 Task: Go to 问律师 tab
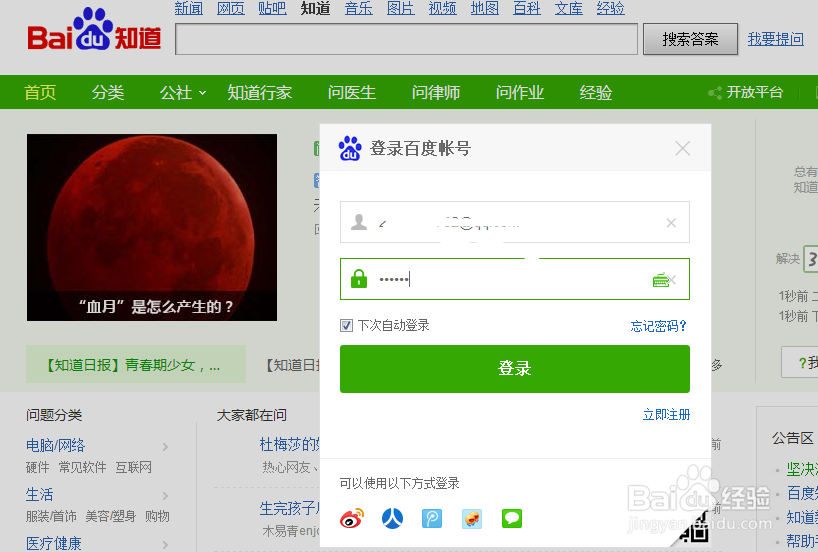coord(436,92)
